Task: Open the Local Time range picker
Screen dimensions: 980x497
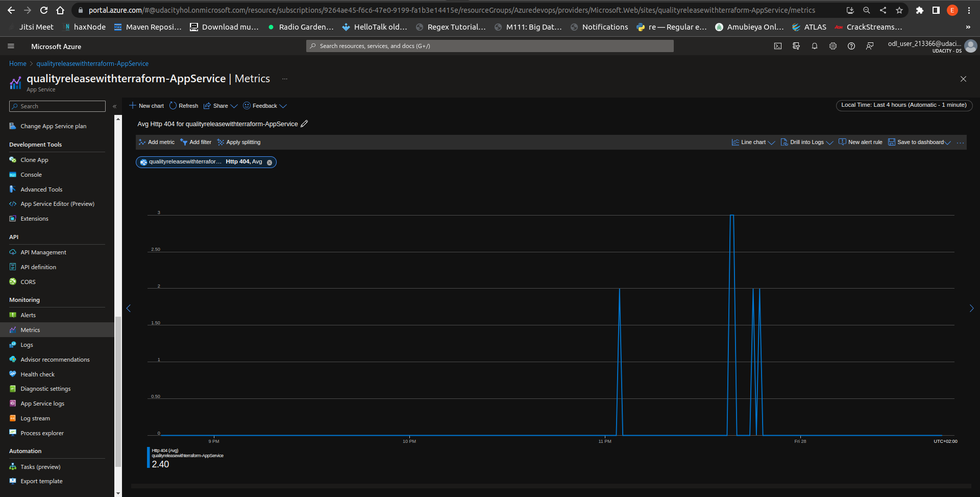Action: pyautogui.click(x=904, y=105)
